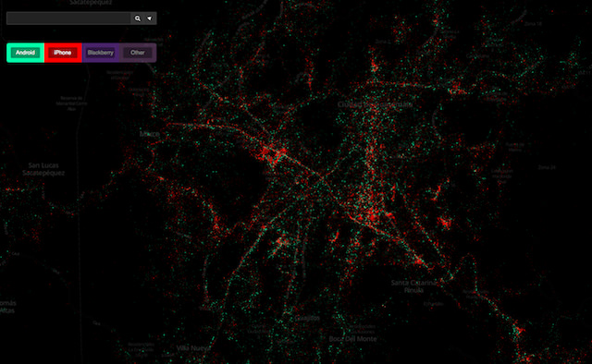Click the Zona 24 map label
This screenshot has height=364, width=592.
coord(547,167)
